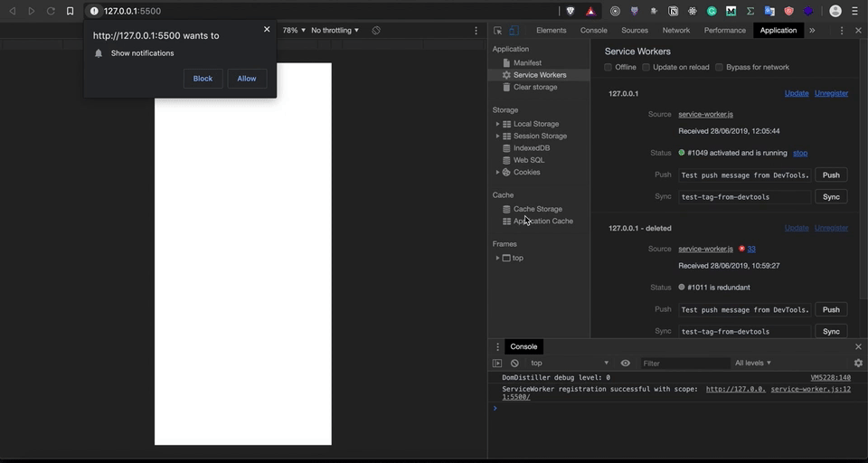The image size is (868, 463).
Task: Show more DevTools tabs chevron
Action: click(812, 31)
